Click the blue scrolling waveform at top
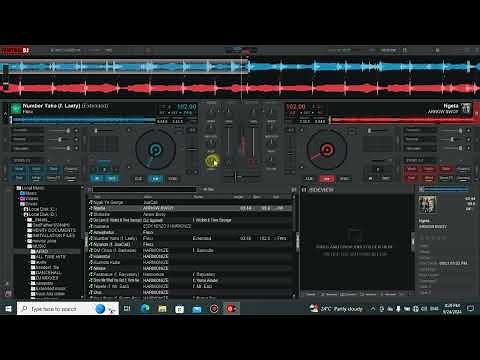The height and width of the screenshot is (360, 480). click(x=240, y=67)
